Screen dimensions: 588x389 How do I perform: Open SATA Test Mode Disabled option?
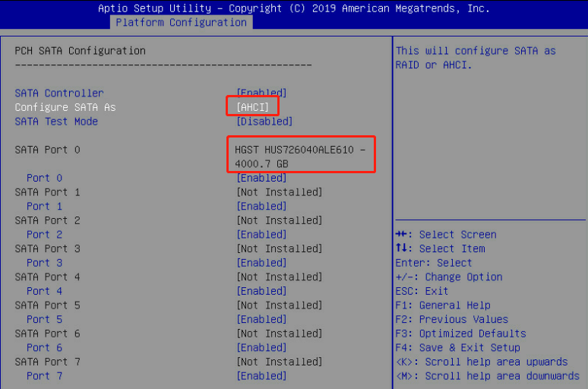264,122
